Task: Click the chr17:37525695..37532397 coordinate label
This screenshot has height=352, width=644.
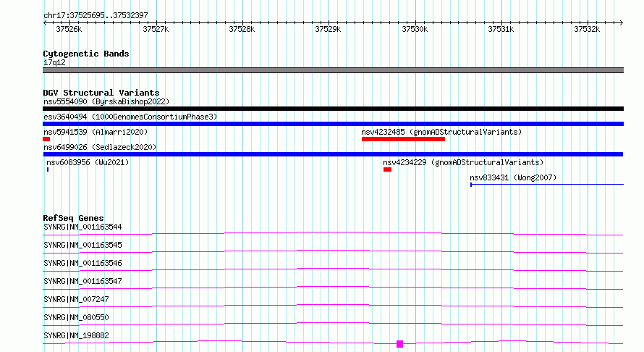Action: click(96, 15)
